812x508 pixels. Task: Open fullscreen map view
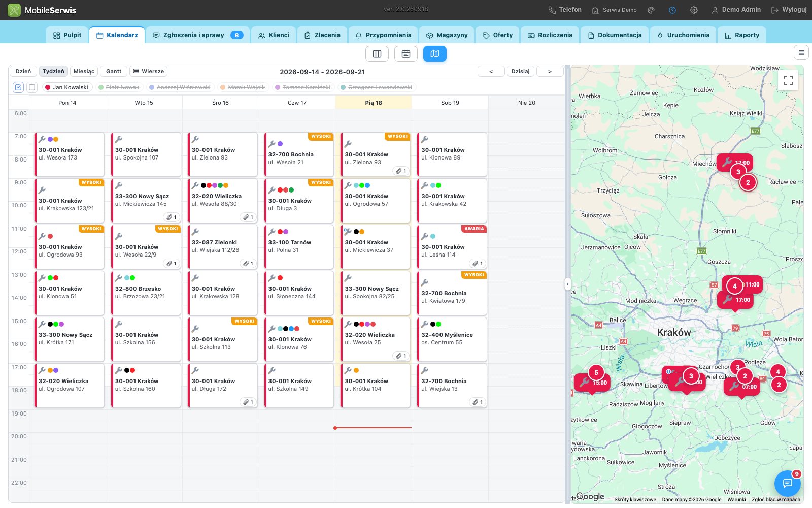(x=788, y=80)
